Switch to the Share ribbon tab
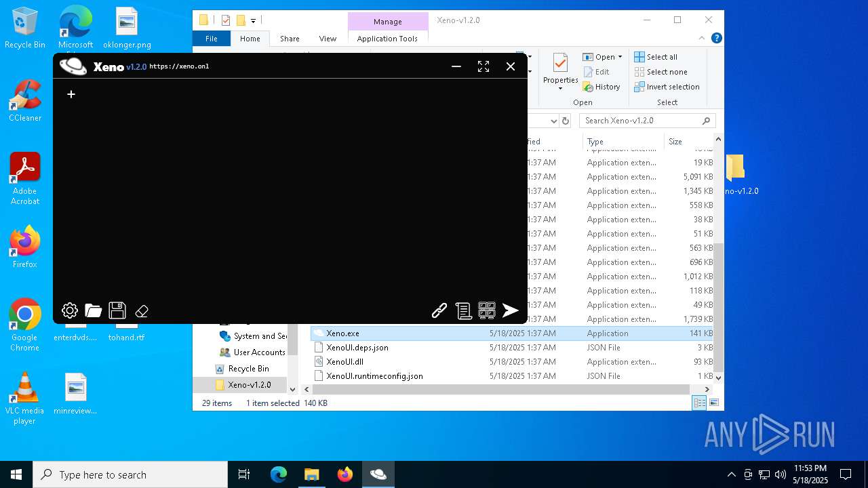The image size is (868, 488). point(290,39)
